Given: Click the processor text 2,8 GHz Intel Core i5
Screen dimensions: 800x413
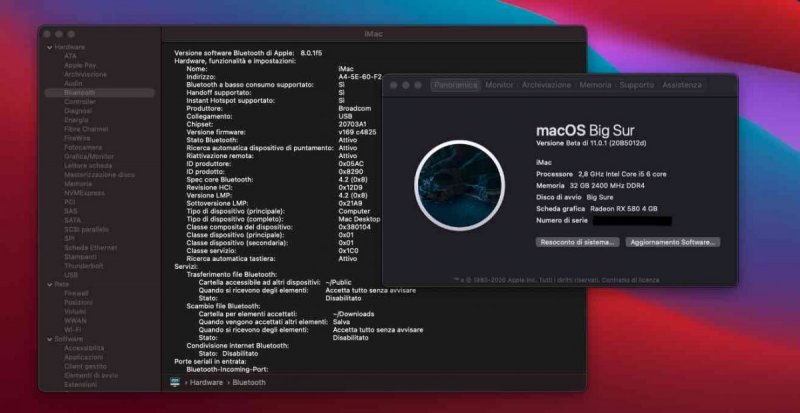Looking at the screenshot, I should [622, 174].
